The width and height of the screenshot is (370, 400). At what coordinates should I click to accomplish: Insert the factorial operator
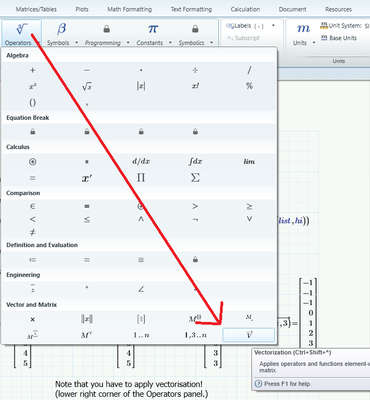coord(195,86)
